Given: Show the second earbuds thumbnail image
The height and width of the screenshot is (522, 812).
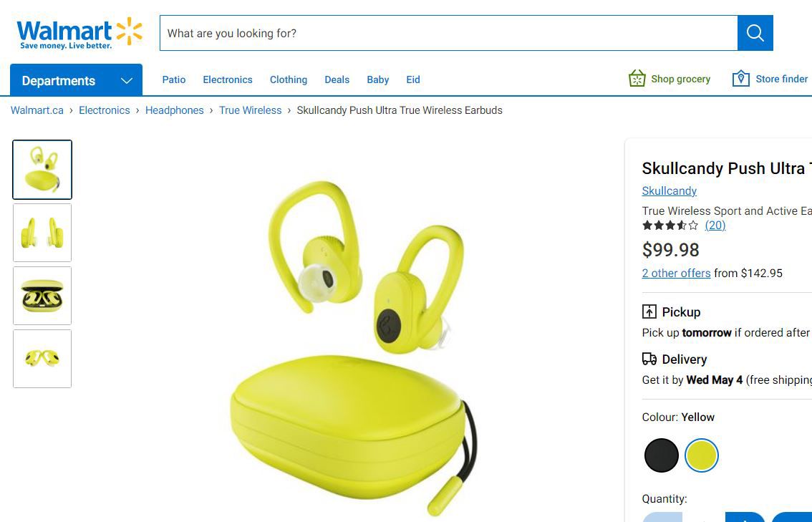Looking at the screenshot, I should tap(42, 233).
